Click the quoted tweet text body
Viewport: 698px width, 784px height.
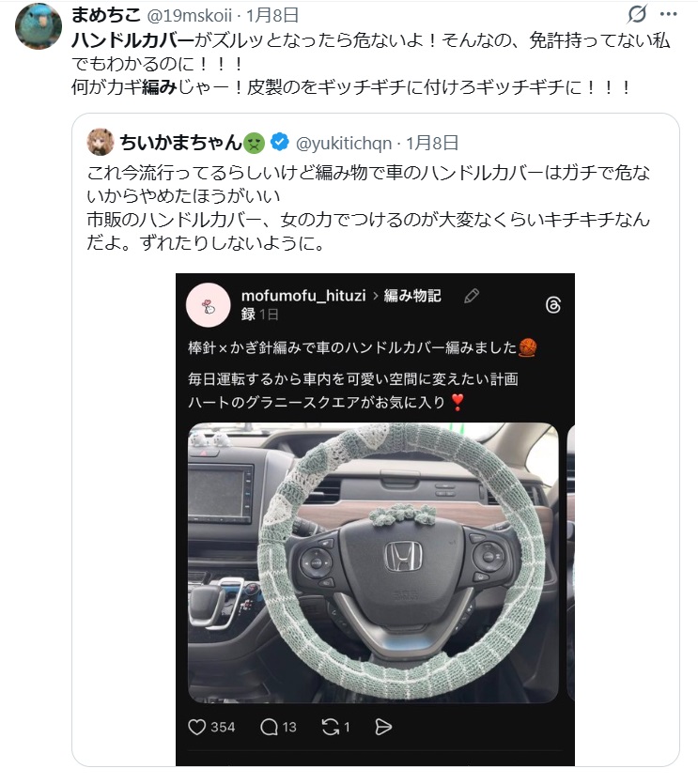368,208
